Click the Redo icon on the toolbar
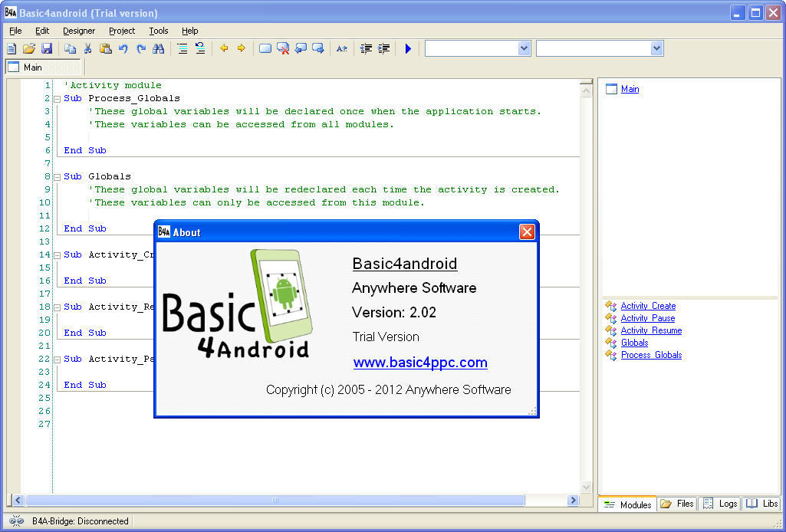Viewport: 786px width, 532px height. click(141, 48)
